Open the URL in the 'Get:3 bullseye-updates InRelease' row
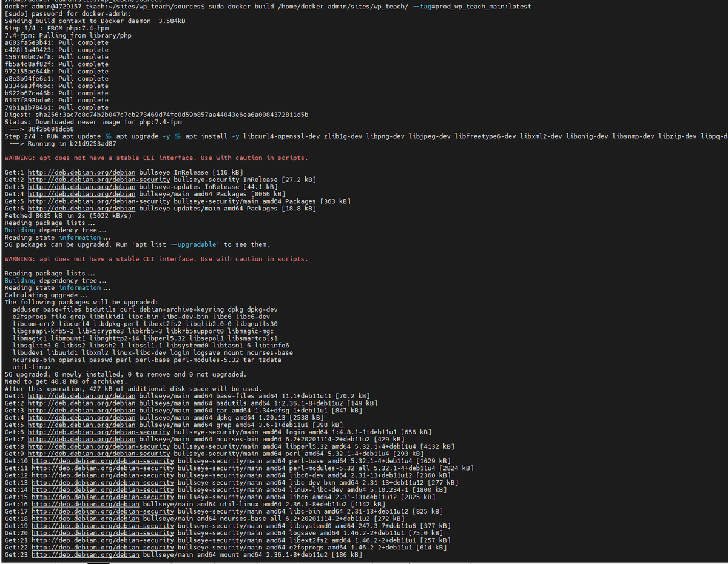Viewport: 728px width, 564px height. click(82, 187)
